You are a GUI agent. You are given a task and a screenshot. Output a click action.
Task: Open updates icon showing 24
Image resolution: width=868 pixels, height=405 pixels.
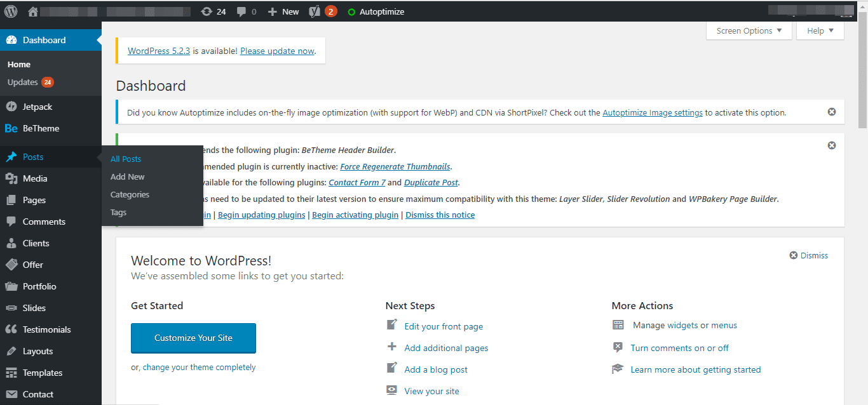(207, 11)
